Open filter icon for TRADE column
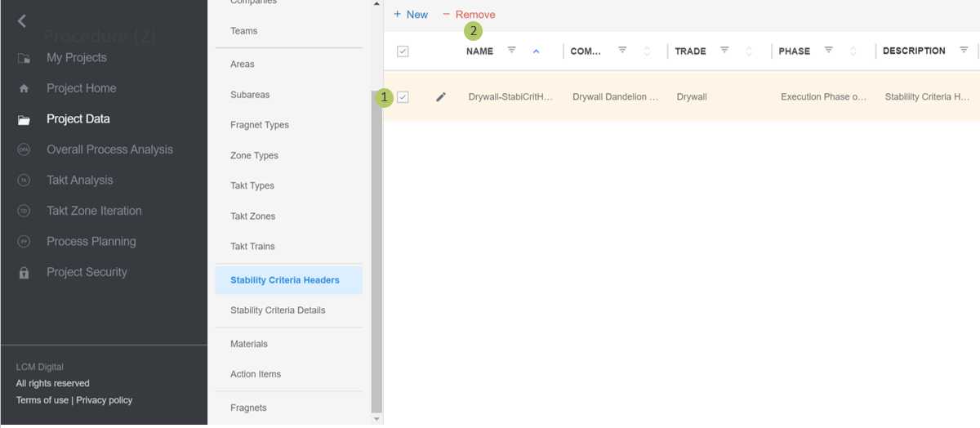Image resolution: width=980 pixels, height=428 pixels. click(x=724, y=51)
